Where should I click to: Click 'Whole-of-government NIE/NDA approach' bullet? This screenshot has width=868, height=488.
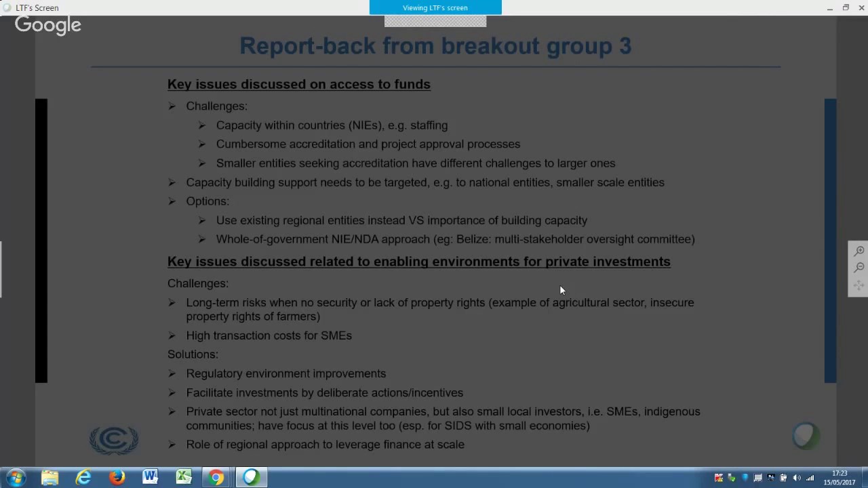click(x=456, y=239)
